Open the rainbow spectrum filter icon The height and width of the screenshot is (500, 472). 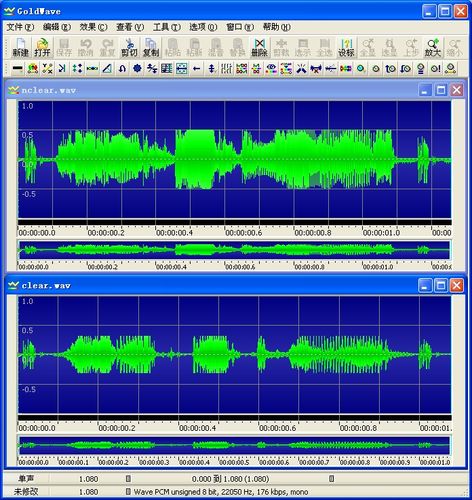[346, 69]
